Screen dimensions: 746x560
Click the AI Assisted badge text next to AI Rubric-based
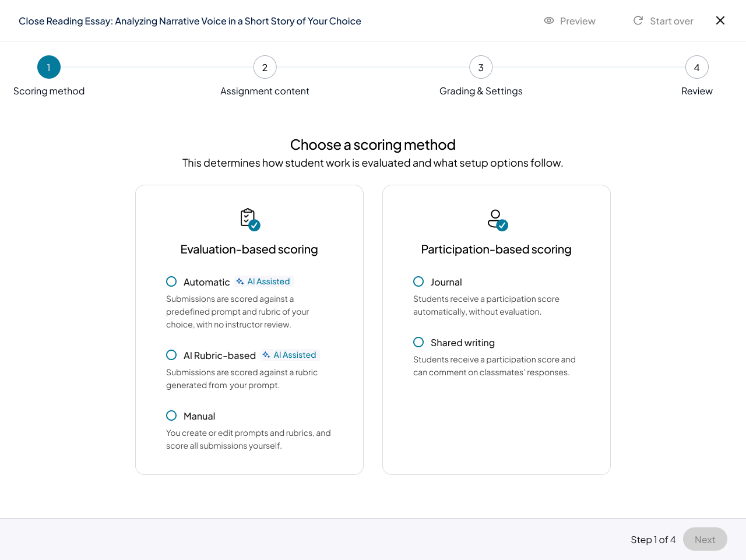(x=295, y=355)
